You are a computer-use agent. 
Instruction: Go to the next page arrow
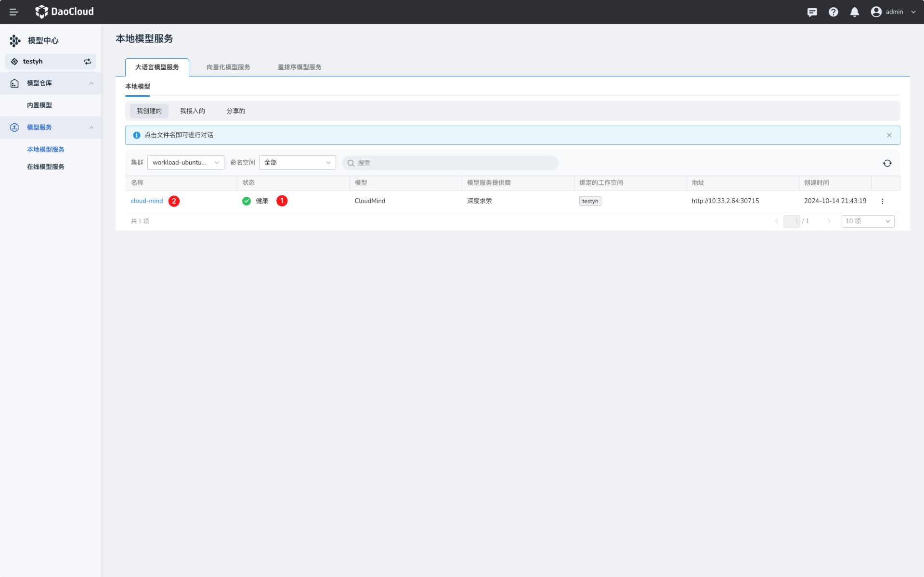[829, 221]
